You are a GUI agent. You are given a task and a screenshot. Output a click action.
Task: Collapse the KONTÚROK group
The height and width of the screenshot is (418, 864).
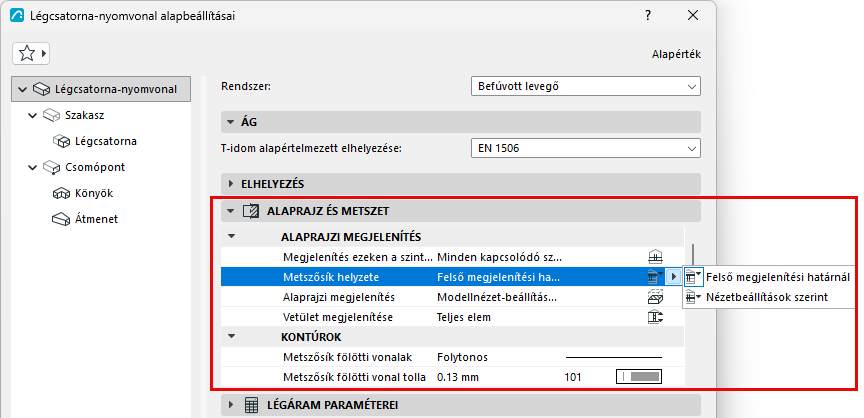231,336
